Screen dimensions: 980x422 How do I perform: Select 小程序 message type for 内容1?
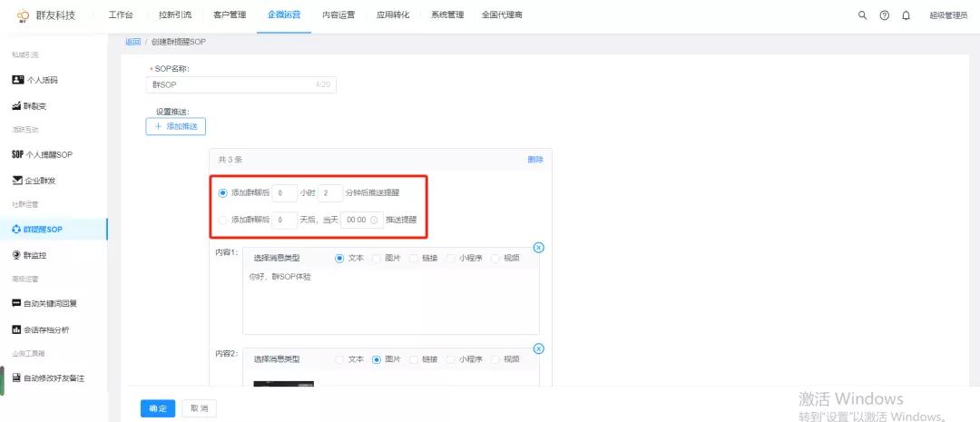click(x=450, y=258)
